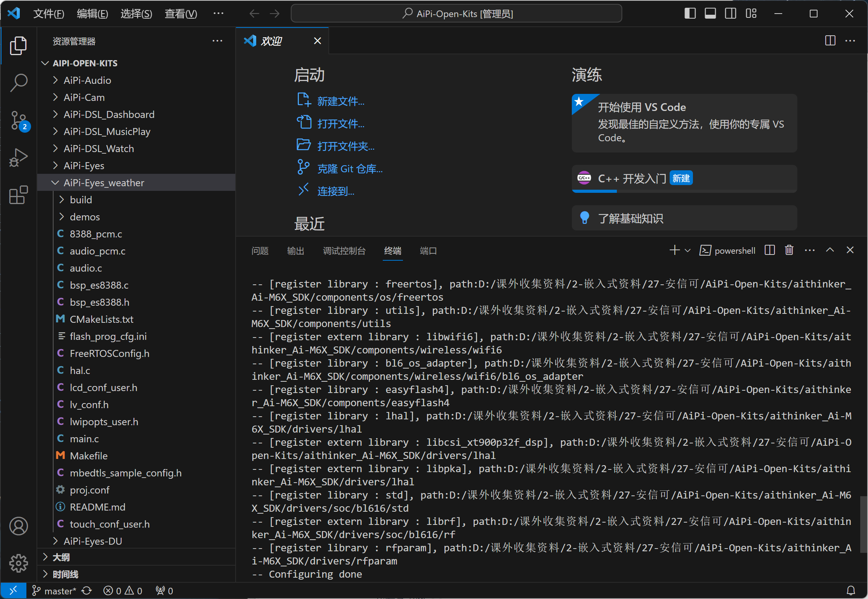The width and height of the screenshot is (868, 599).
Task: Toggle primary side bar visibility
Action: (690, 14)
